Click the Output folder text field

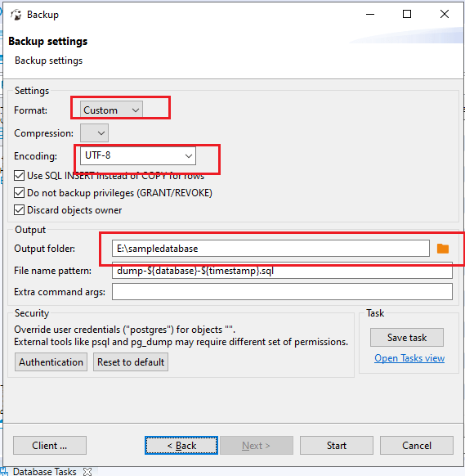[271, 249]
